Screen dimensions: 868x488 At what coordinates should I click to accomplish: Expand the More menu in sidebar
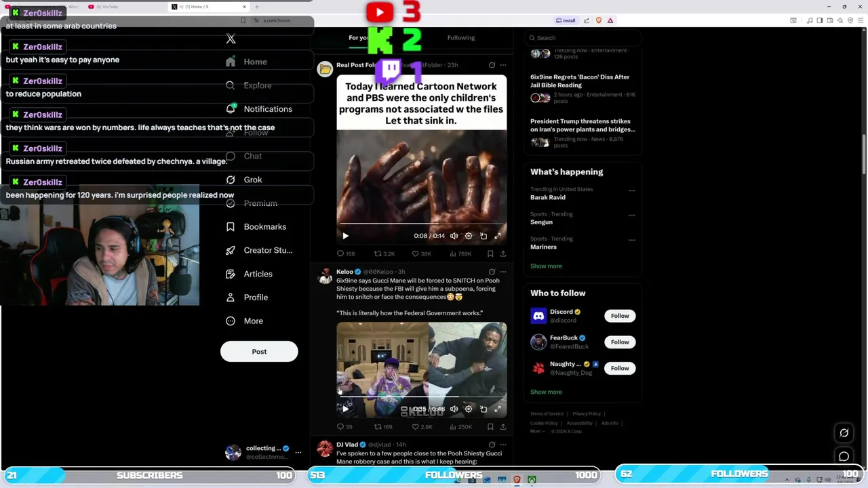pos(244,321)
